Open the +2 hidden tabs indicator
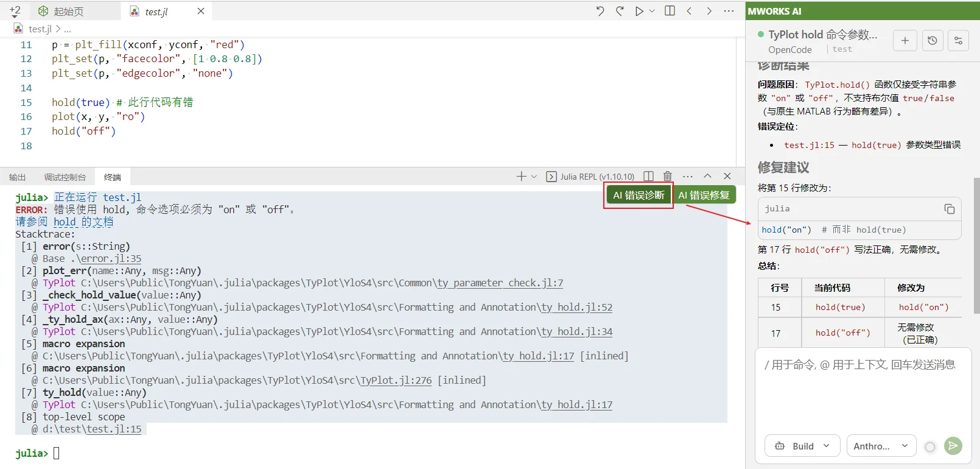This screenshot has height=469, width=980. coord(15,11)
